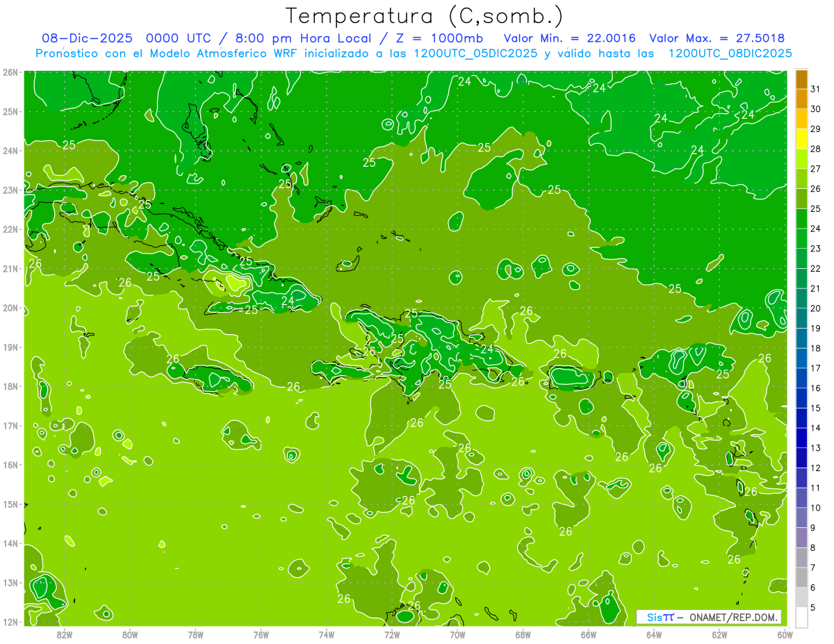The width and height of the screenshot is (834, 644).
Task: Click the "82W" longitude axis label
Action: point(64,634)
